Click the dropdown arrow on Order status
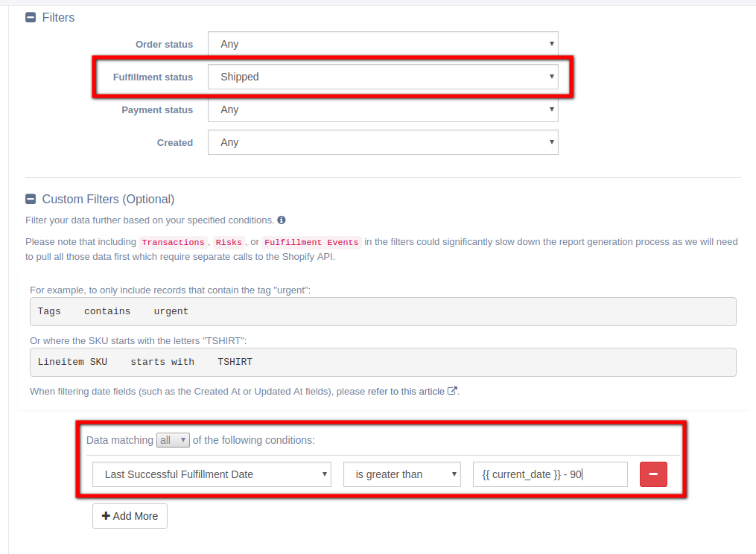756x554 pixels. point(551,44)
